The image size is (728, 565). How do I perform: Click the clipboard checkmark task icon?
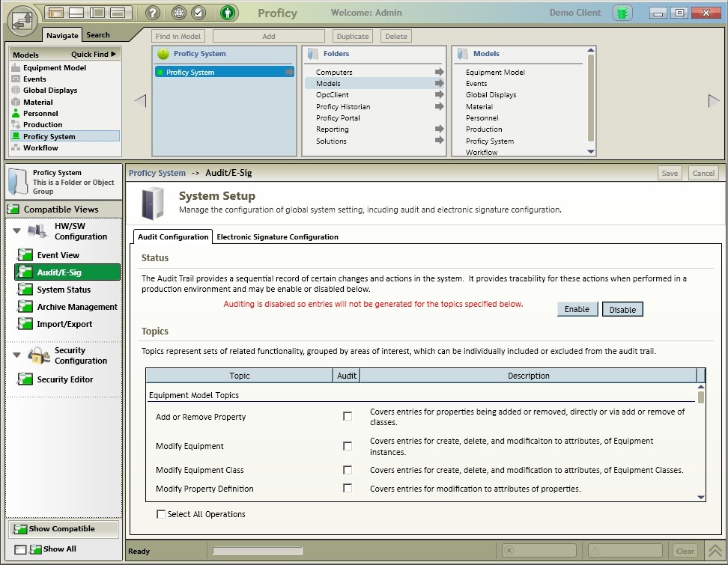198,13
